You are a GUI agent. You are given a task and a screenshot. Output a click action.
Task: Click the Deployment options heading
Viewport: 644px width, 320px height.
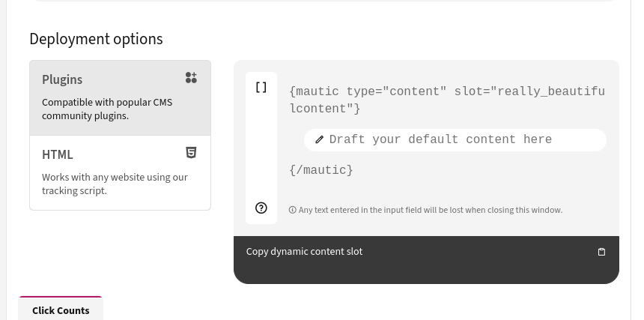(x=96, y=39)
